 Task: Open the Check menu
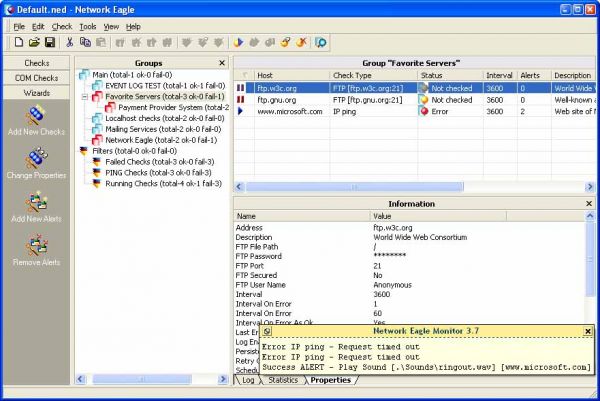(62, 26)
